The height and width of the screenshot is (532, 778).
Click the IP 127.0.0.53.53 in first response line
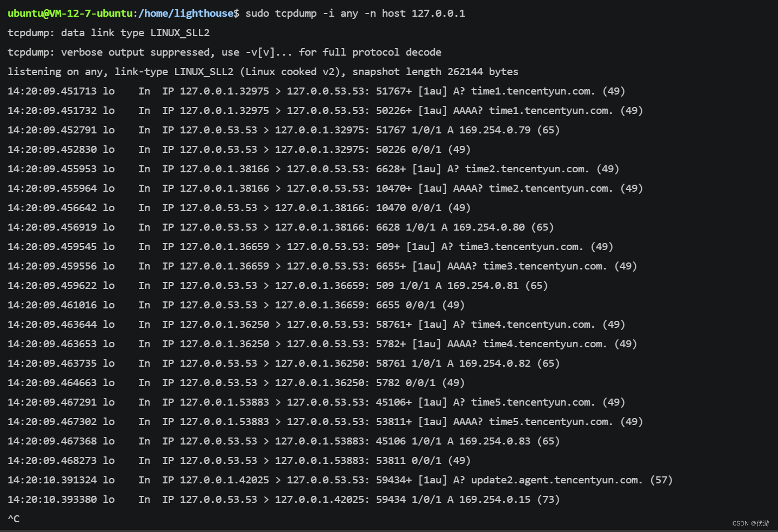pos(218,130)
